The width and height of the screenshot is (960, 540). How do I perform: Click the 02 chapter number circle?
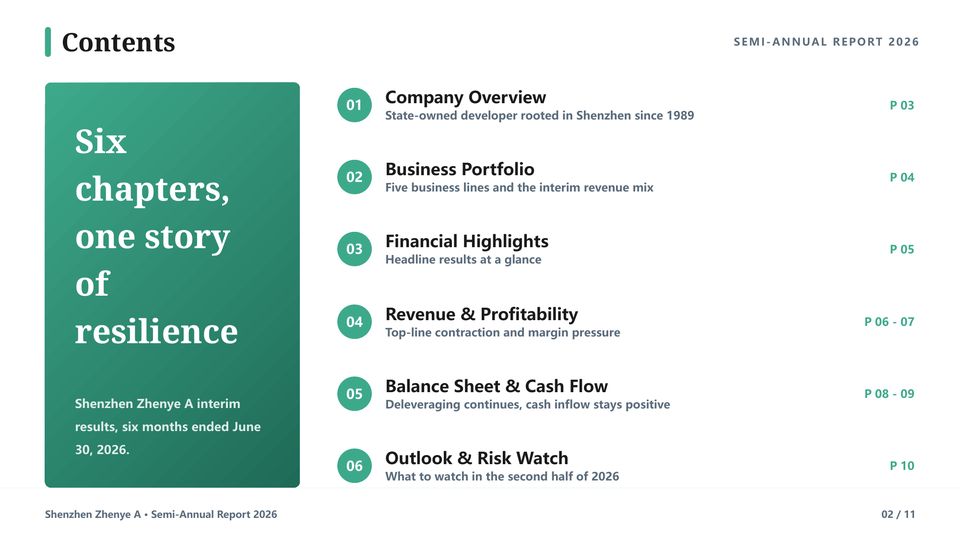click(x=354, y=177)
